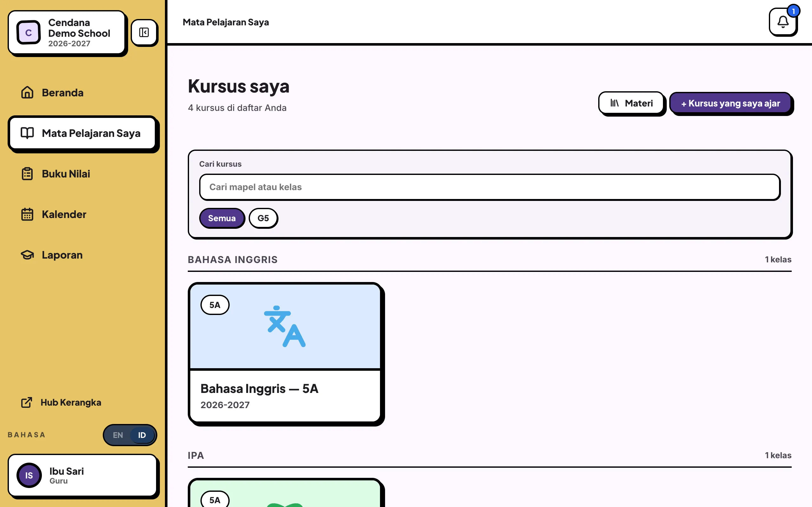The image size is (812, 507).
Task: Click the Buku Nilai clipboard icon
Action: coord(27,174)
